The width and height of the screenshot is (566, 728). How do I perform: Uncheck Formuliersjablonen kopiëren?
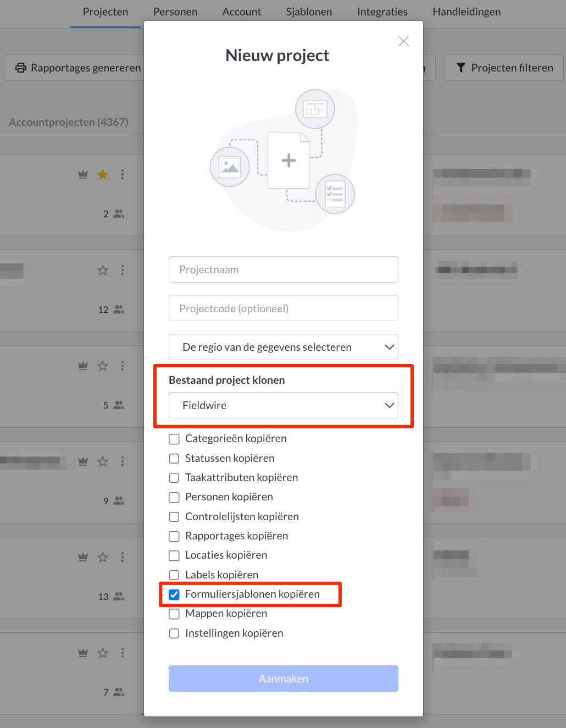(x=174, y=594)
